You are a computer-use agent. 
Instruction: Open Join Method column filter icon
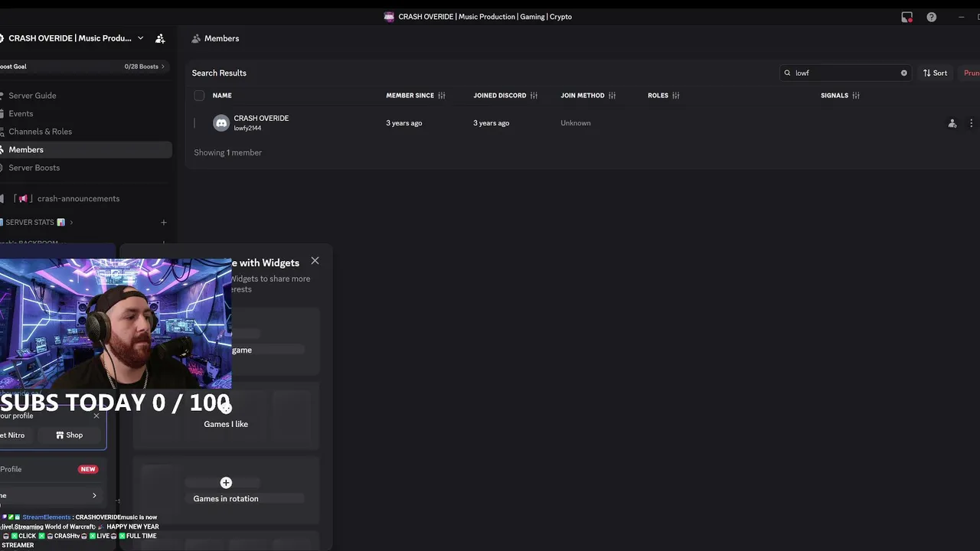(x=612, y=96)
